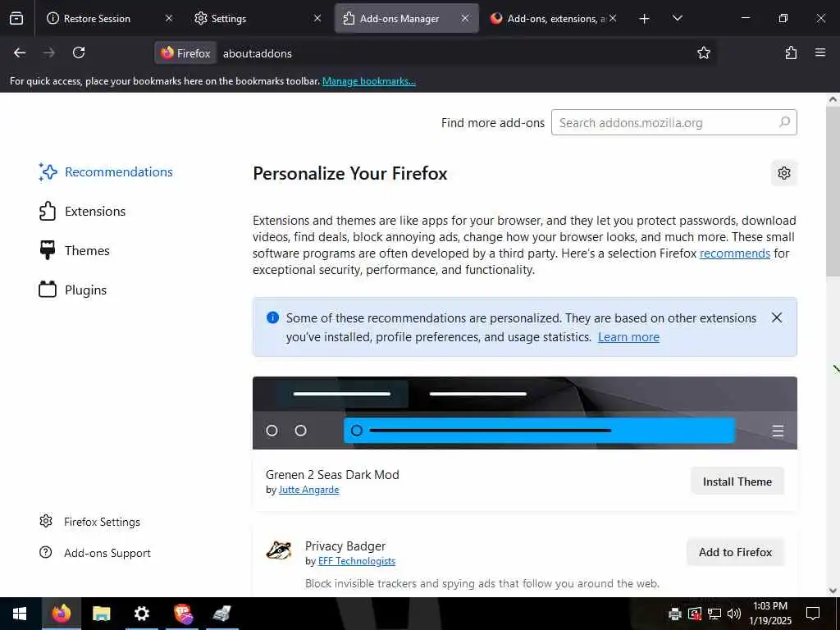This screenshot has height=630, width=840.
Task: Go back one page with the arrow
Action: tap(20, 52)
